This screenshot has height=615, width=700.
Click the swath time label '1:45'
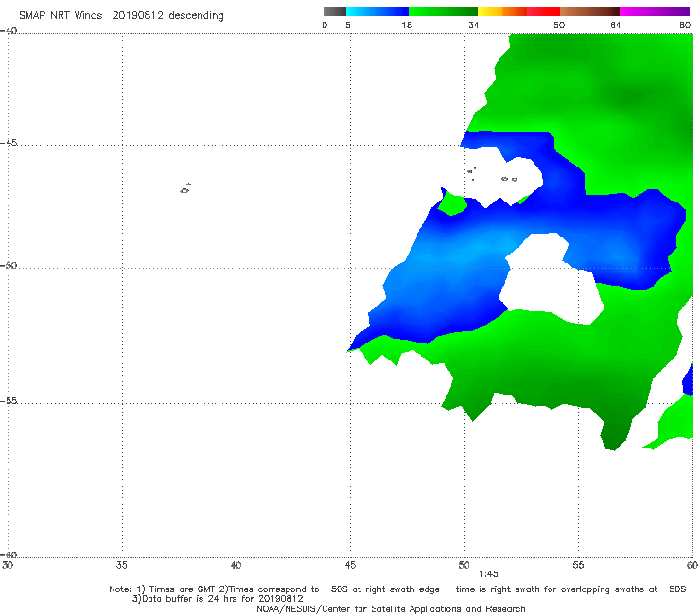[x=488, y=574]
